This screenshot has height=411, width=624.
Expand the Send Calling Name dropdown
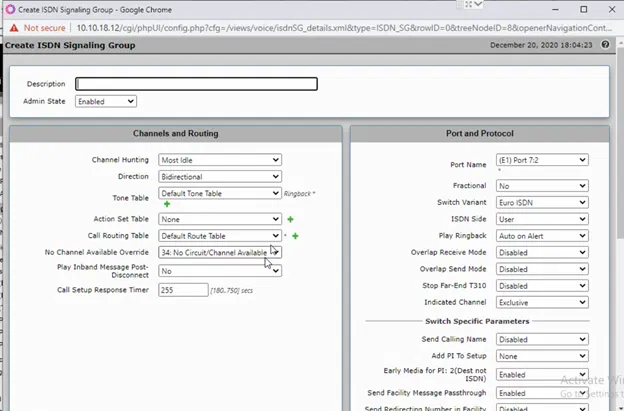pos(541,340)
